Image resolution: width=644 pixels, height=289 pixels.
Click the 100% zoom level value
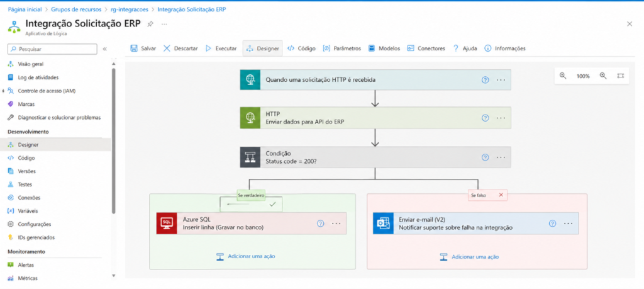tap(583, 76)
